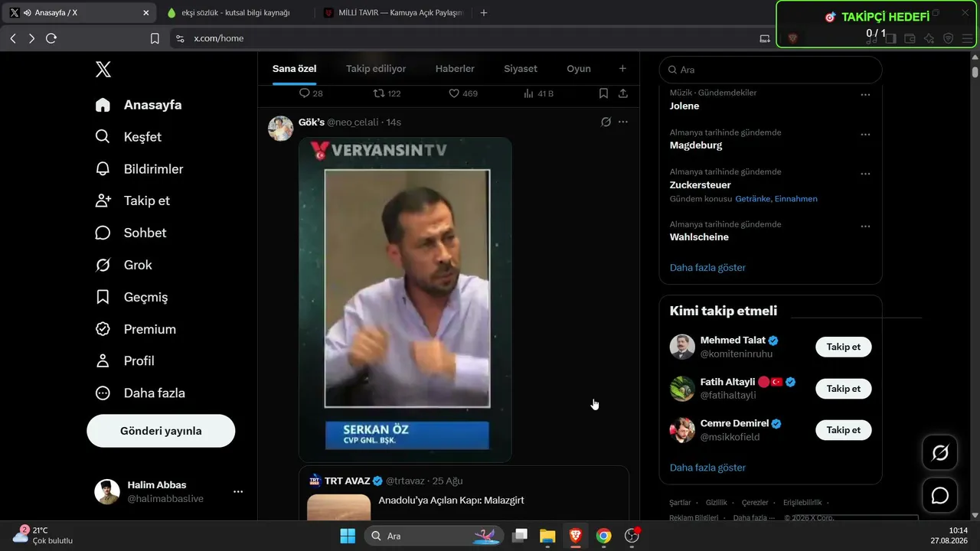980x551 pixels.
Task: Open floating Grok button at bottom right
Action: pos(940,454)
